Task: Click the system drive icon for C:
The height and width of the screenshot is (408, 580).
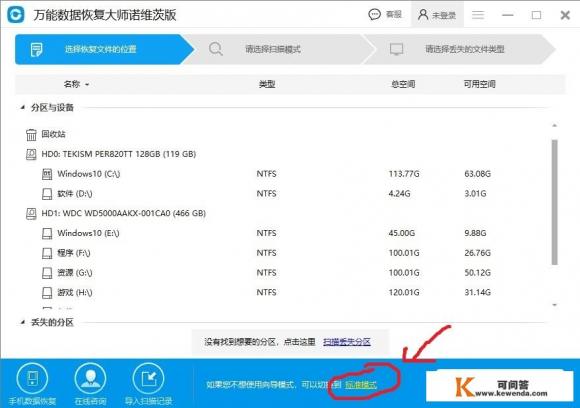Action: pyautogui.click(x=47, y=174)
